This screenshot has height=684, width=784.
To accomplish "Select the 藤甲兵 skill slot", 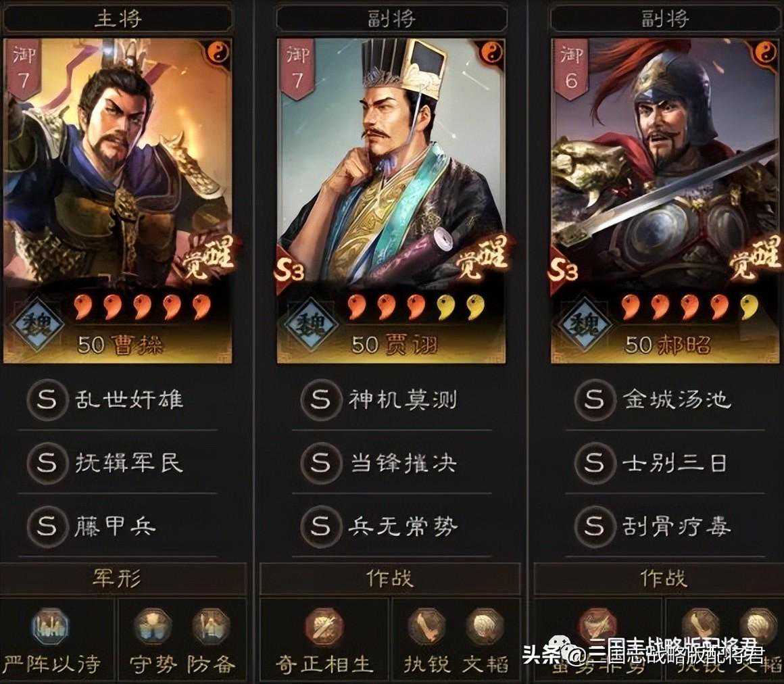I will pyautogui.click(x=118, y=527).
